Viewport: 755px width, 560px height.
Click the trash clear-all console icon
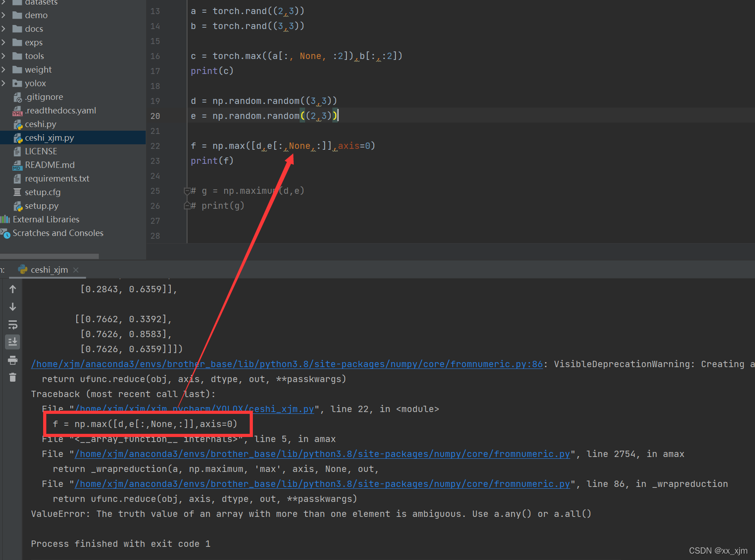(13, 377)
